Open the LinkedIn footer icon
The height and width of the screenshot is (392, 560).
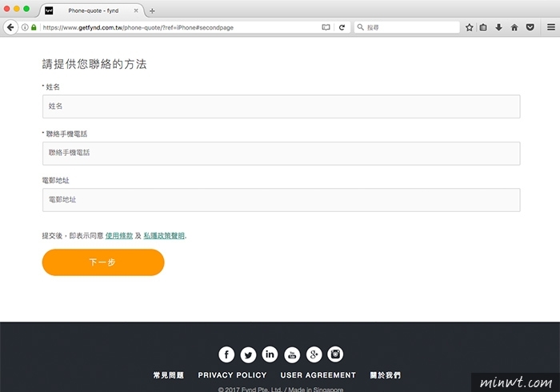(x=270, y=354)
